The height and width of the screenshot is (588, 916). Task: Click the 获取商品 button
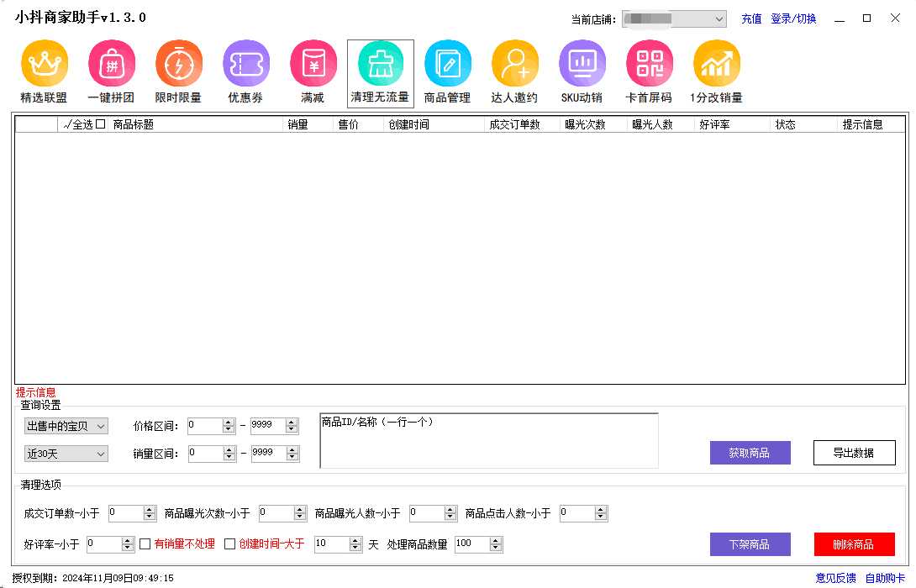tap(750, 453)
